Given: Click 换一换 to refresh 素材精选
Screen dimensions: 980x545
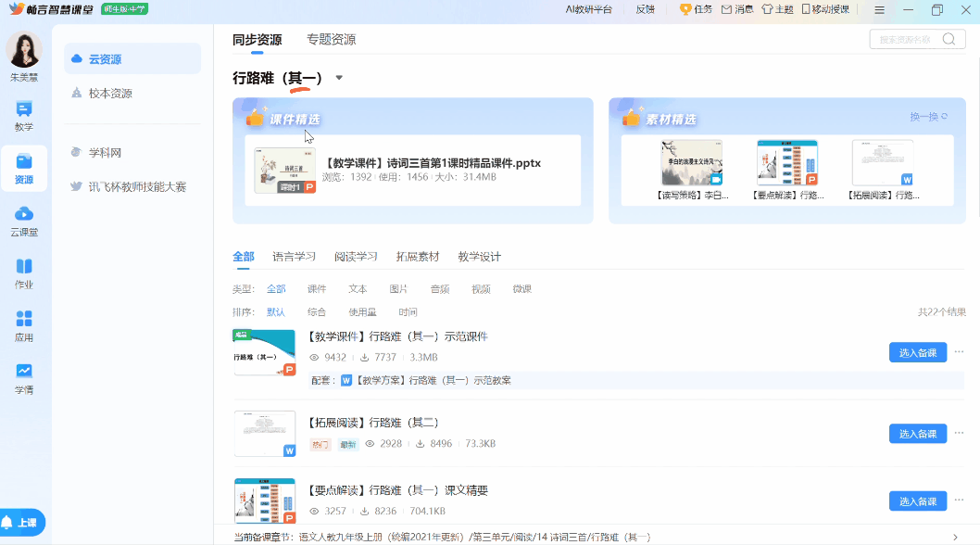Looking at the screenshot, I should pyautogui.click(x=928, y=117).
